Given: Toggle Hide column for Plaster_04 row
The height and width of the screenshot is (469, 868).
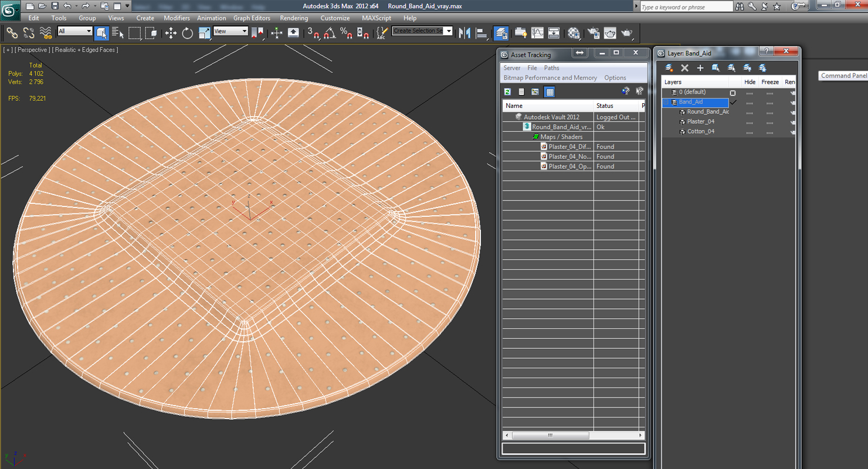Looking at the screenshot, I should click(x=750, y=122).
